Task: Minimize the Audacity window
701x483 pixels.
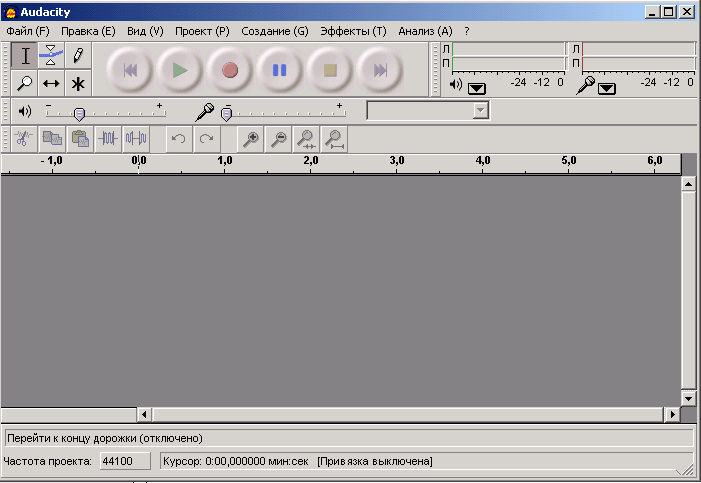Action: [x=652, y=12]
